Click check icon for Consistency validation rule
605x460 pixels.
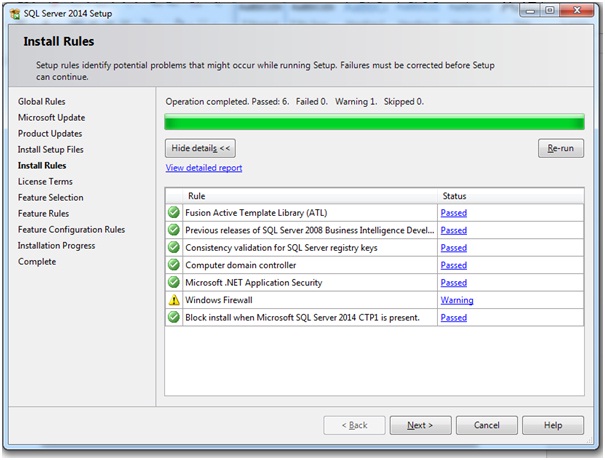pos(174,247)
